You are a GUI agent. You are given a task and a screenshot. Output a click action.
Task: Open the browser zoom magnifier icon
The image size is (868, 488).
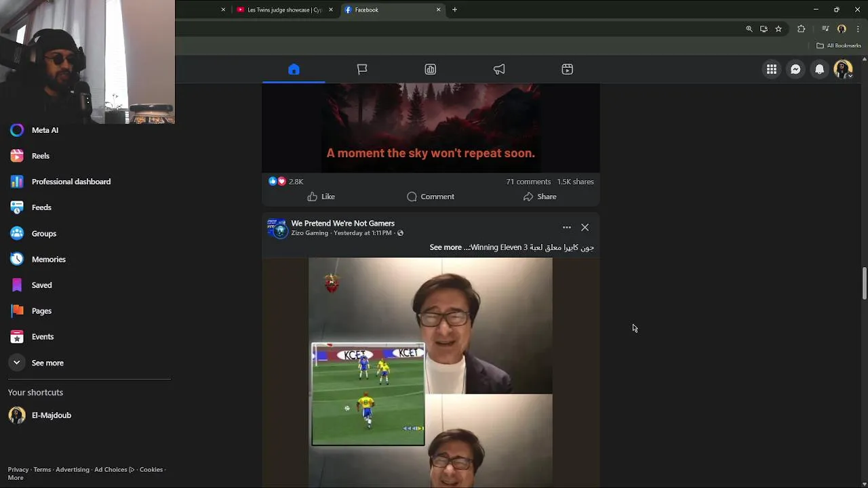coord(749,28)
